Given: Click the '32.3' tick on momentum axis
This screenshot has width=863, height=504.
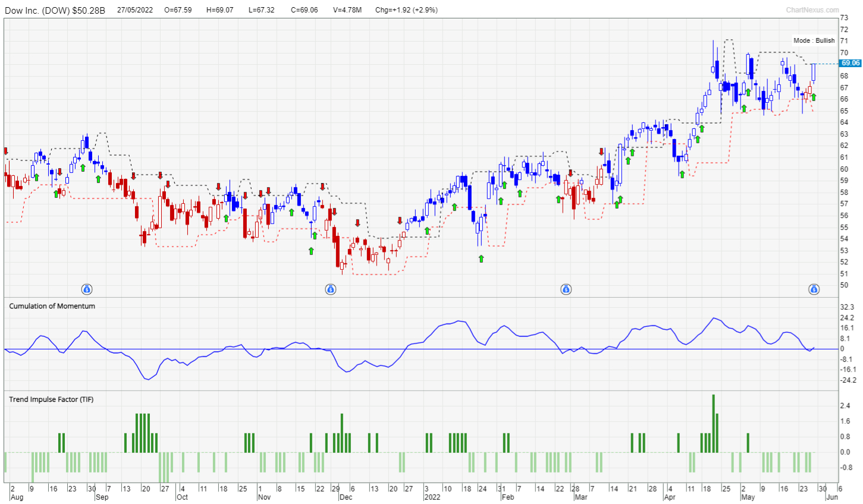Looking at the screenshot, I should pos(847,307).
